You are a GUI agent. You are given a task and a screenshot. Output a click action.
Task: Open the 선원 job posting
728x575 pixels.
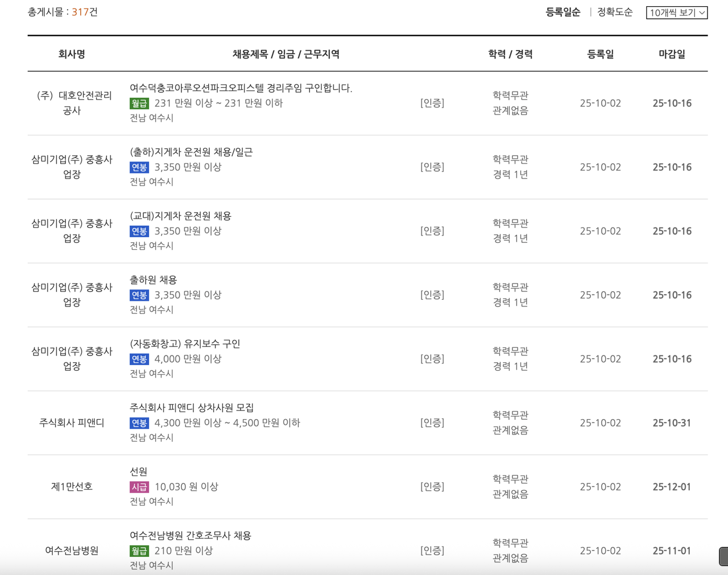tap(135, 471)
